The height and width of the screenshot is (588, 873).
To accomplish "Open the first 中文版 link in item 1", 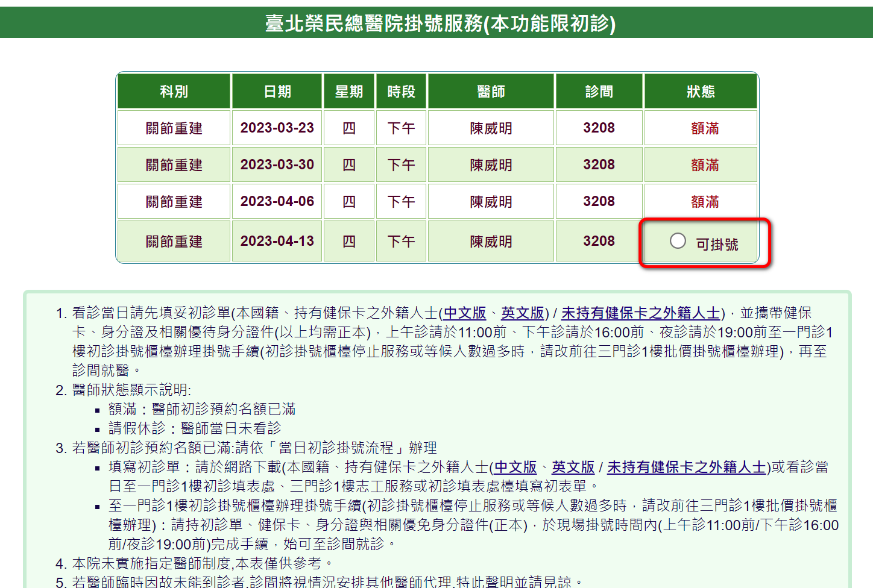I will pyautogui.click(x=465, y=313).
